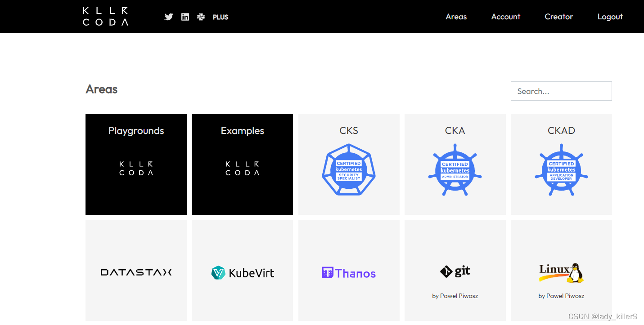This screenshot has height=325, width=644.
Task: Open the Twitter icon link
Action: 169,17
